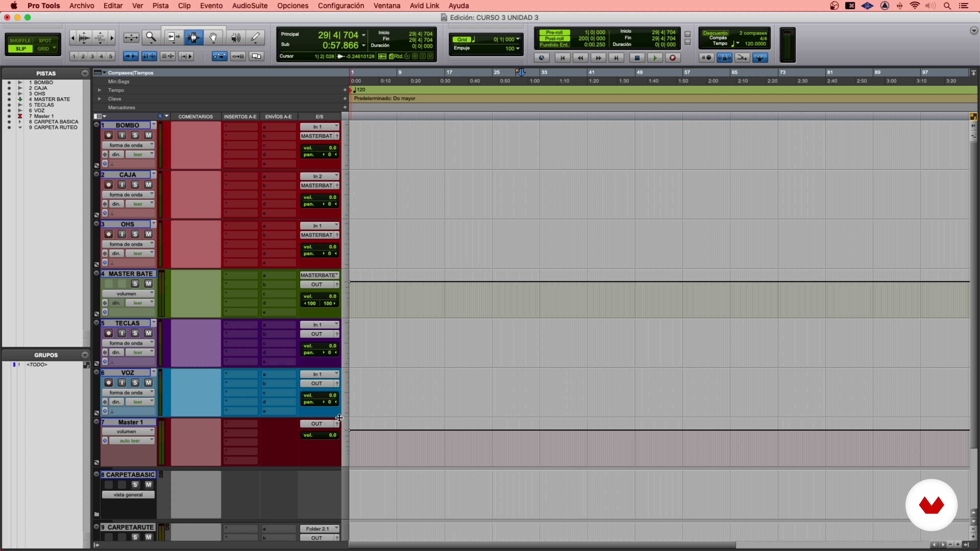Enable SHUFFLE edit mode
980x551 pixels.
coord(20,40)
